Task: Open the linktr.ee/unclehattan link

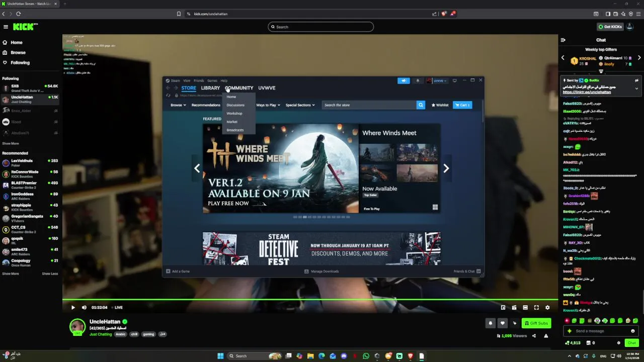Action: pyautogui.click(x=587, y=93)
